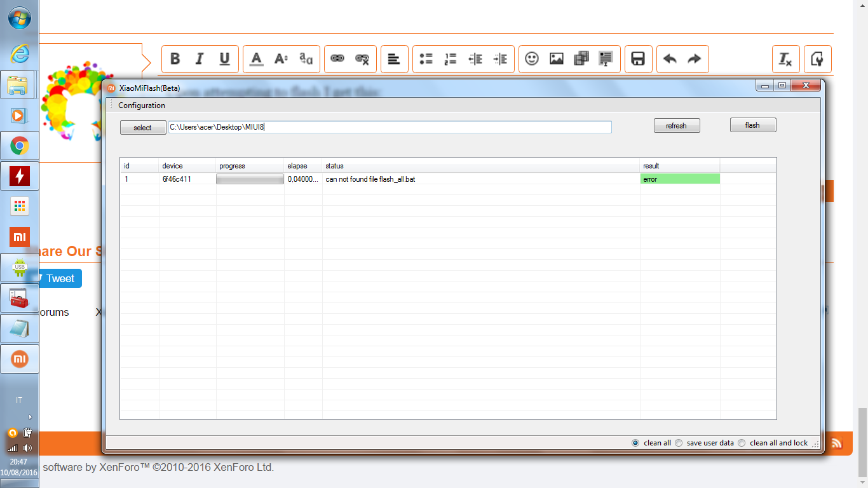Open the notepad taskbar app
The image size is (868, 488).
19,329
